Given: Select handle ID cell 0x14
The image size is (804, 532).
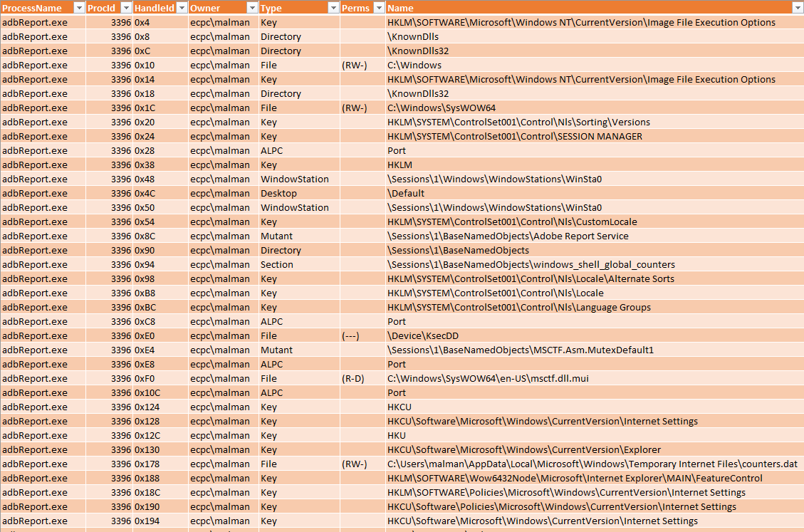Looking at the screenshot, I should point(160,80).
